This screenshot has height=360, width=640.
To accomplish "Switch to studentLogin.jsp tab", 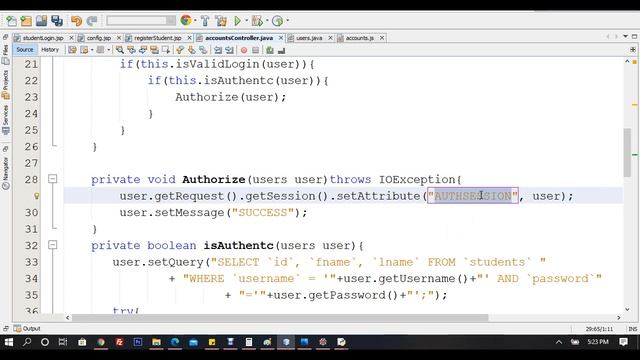I will tap(43, 38).
